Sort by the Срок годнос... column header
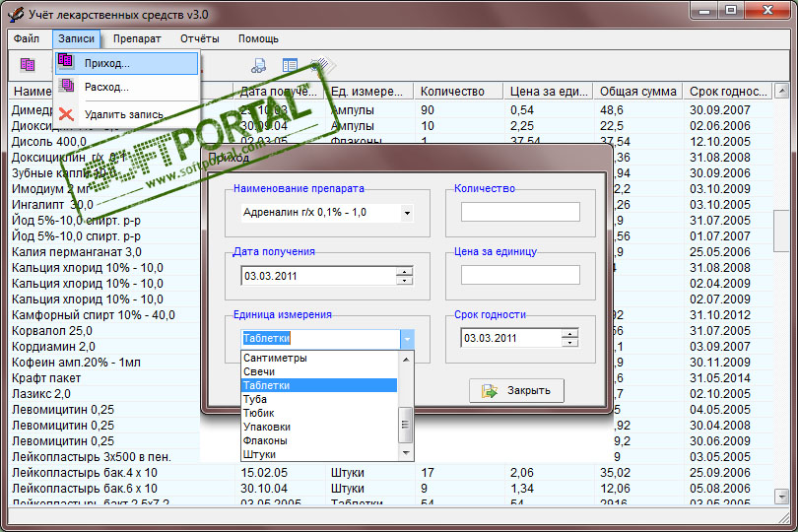The height and width of the screenshot is (532, 798). coord(728,92)
